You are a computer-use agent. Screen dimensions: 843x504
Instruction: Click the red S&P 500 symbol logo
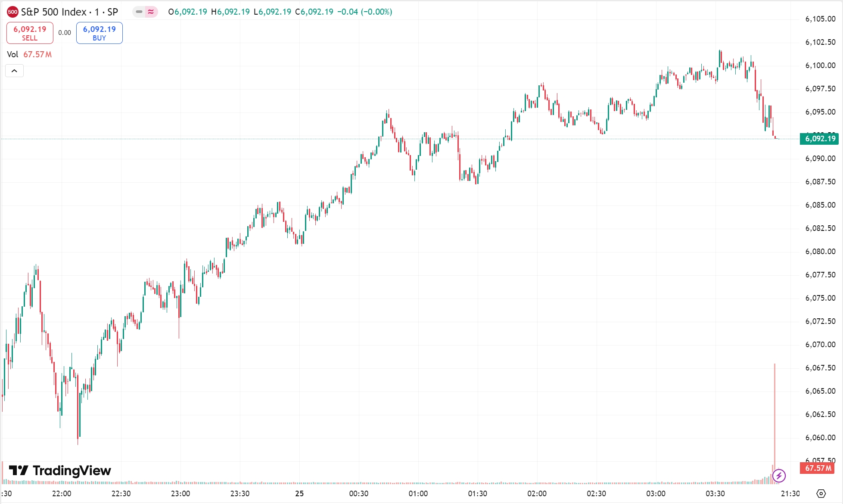tap(12, 12)
